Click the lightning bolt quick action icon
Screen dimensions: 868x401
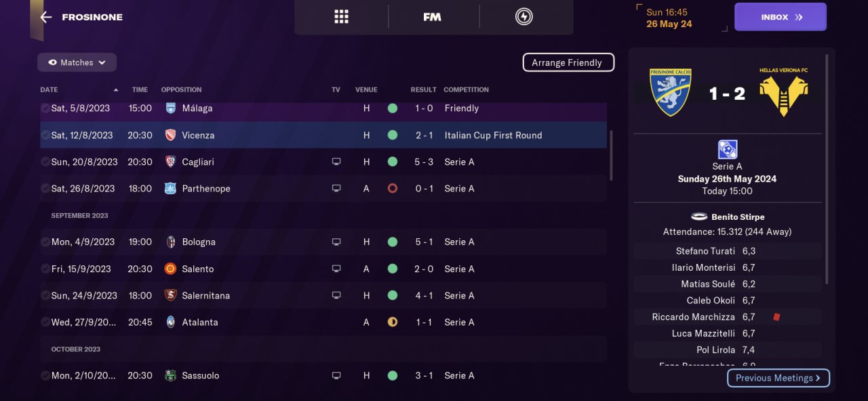click(524, 17)
